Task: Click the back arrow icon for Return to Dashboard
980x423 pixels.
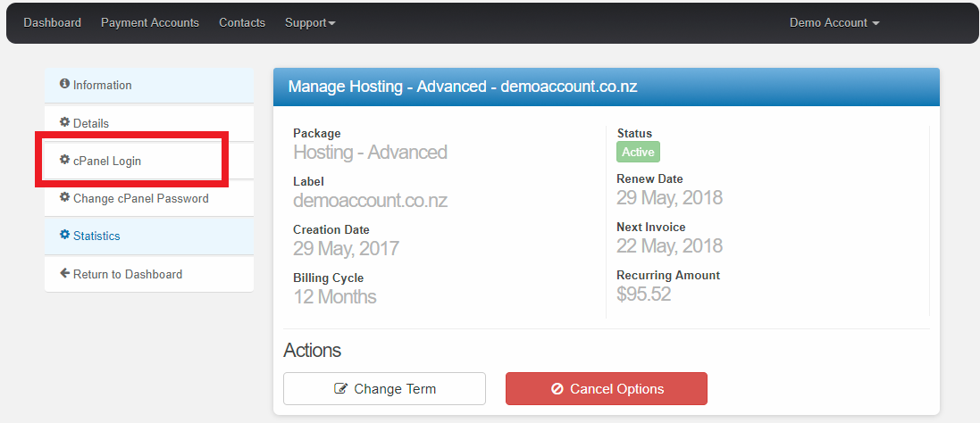Action: [64, 273]
